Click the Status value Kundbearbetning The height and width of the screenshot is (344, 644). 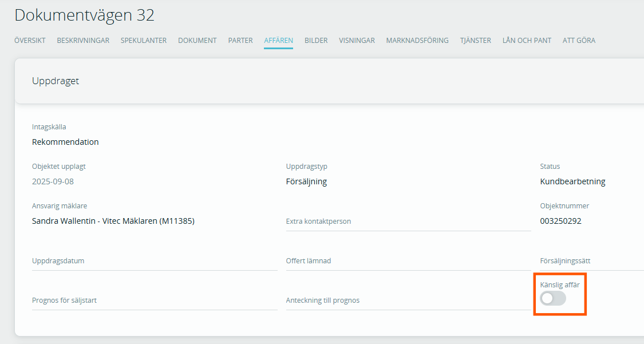point(572,181)
